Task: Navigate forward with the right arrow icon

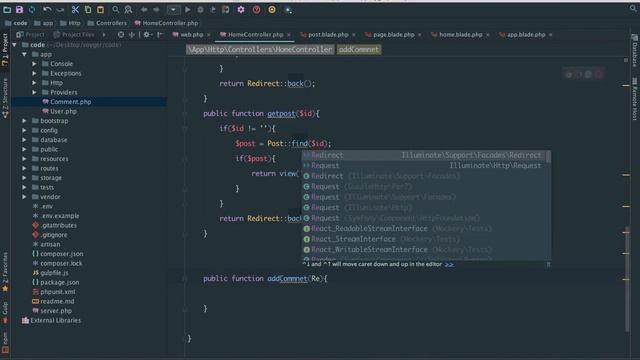Action: tap(156, 10)
